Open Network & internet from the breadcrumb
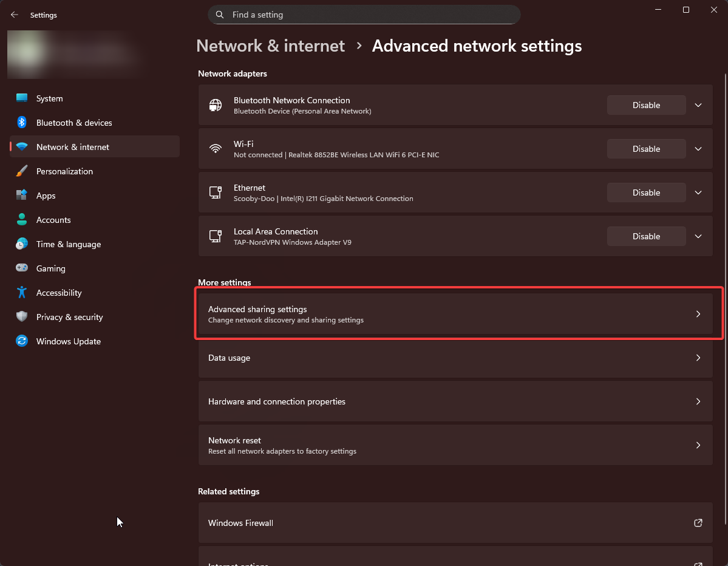 [x=270, y=46]
